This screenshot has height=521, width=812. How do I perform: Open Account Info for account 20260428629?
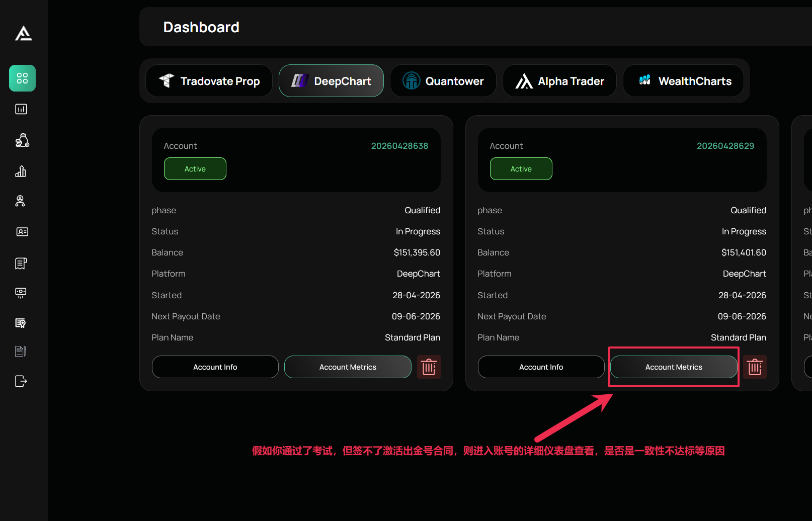click(541, 367)
